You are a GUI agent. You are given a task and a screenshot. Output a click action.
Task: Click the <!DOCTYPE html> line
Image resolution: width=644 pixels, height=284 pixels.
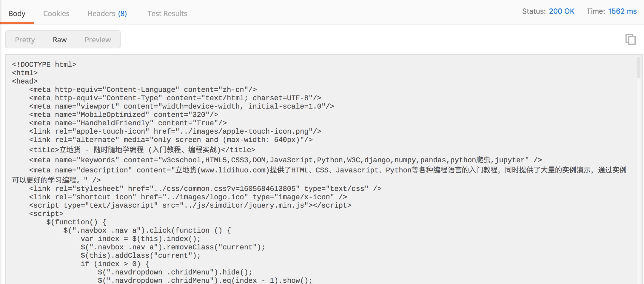click(x=44, y=64)
